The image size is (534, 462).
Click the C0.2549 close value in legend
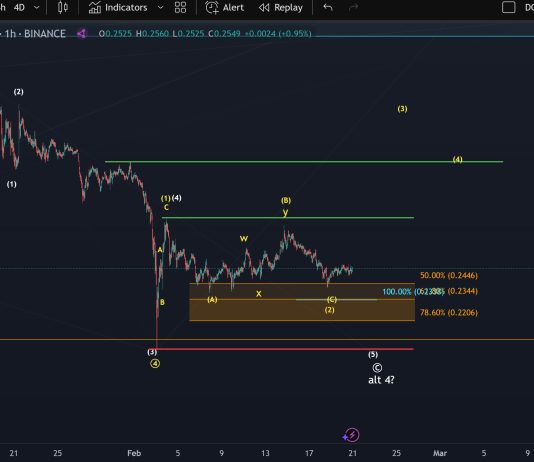[x=224, y=34]
